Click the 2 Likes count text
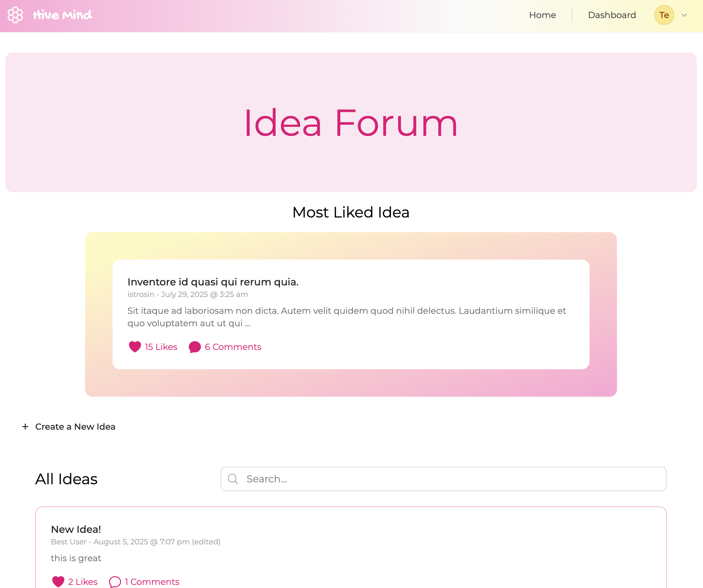The width and height of the screenshot is (703, 588). click(83, 582)
